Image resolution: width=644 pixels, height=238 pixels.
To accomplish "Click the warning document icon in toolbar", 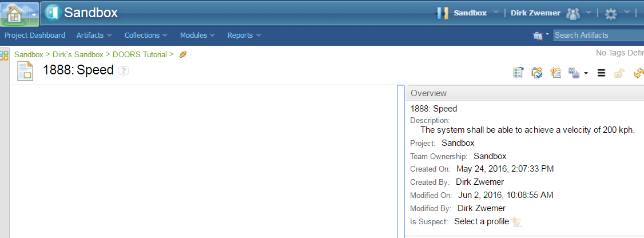I will click(555, 73).
